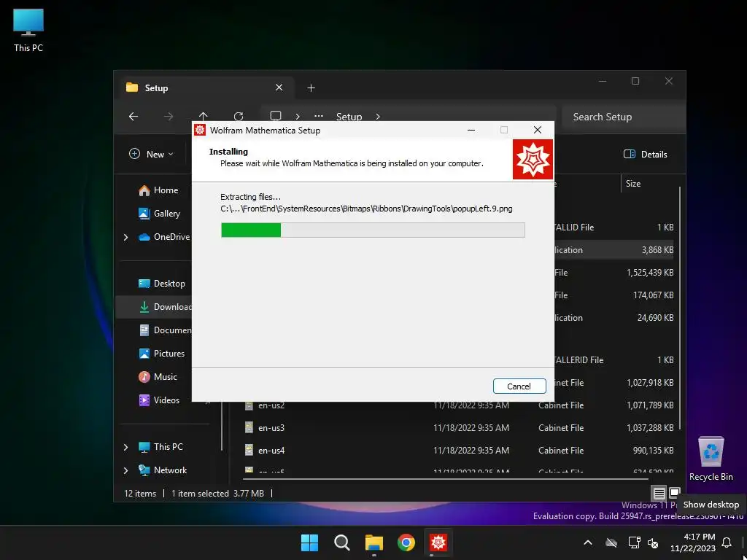
Task: Select the Setup tab in File Explorer
Action: tap(205, 88)
